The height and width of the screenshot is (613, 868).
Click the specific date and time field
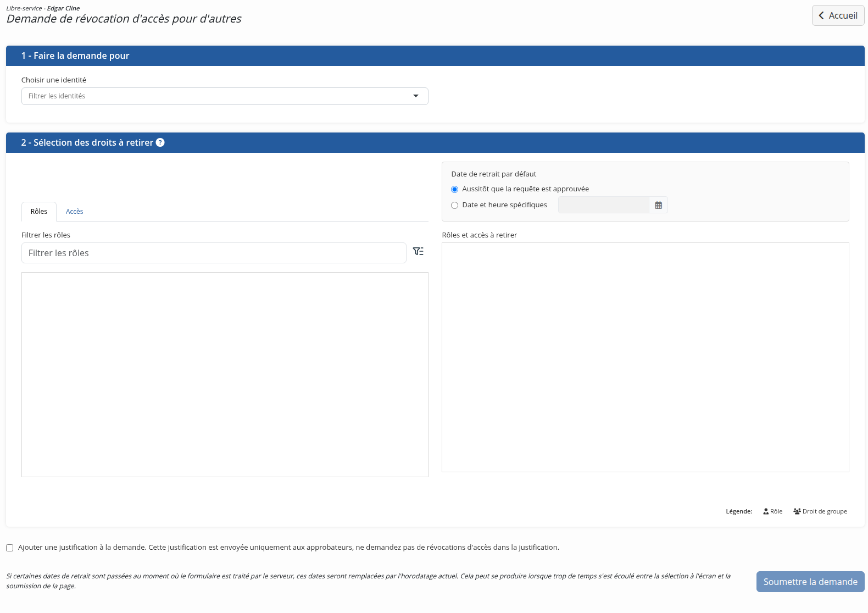604,205
